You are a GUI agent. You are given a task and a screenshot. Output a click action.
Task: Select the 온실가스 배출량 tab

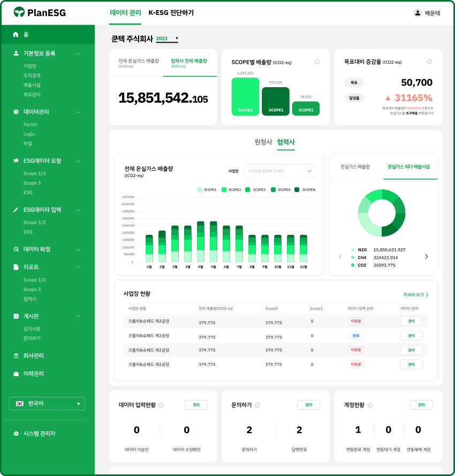click(355, 167)
